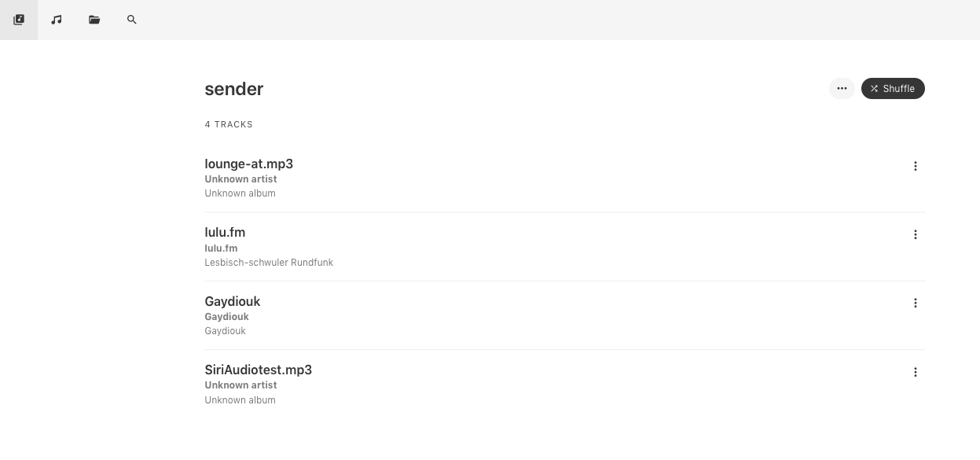Viewport: 980px width, 460px height.
Task: Open the Gaydiouk track options menu
Action: point(916,303)
